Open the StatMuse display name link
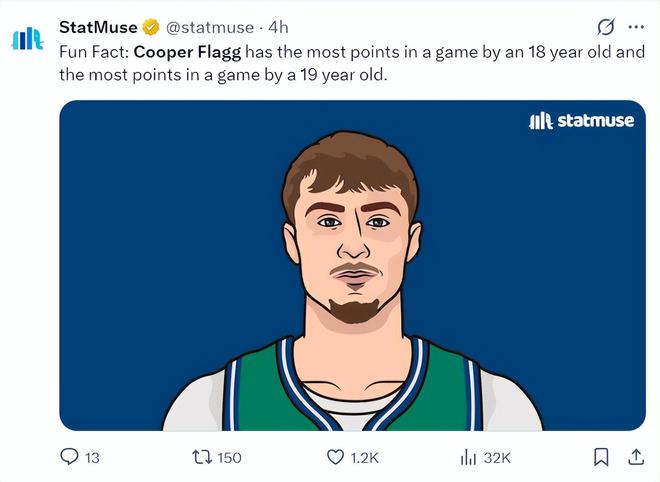The image size is (660, 482). (x=99, y=27)
